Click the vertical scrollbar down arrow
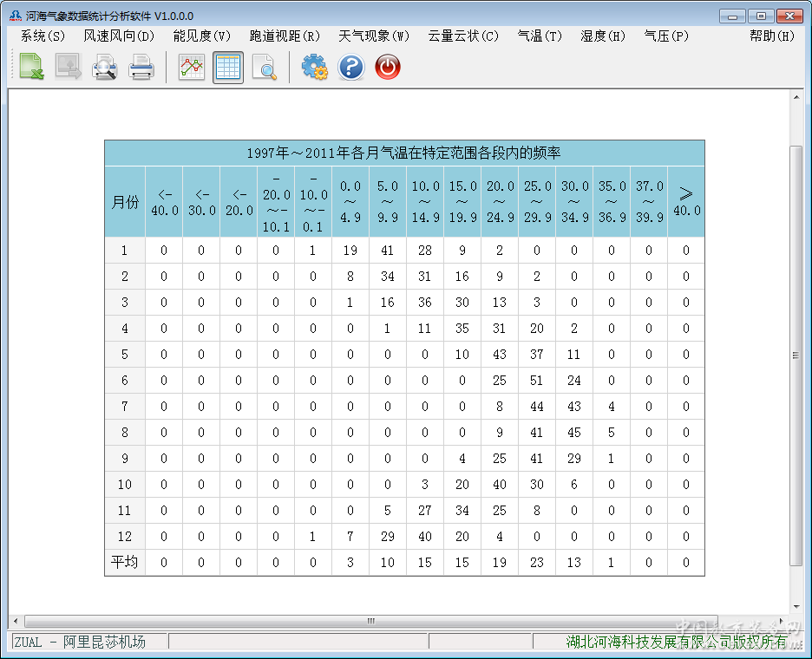 point(796,607)
